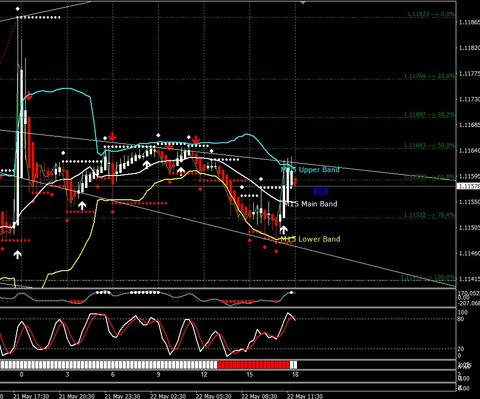Click stochastic scale value '80'
Viewport: 480px width, 399px height.
(461, 319)
